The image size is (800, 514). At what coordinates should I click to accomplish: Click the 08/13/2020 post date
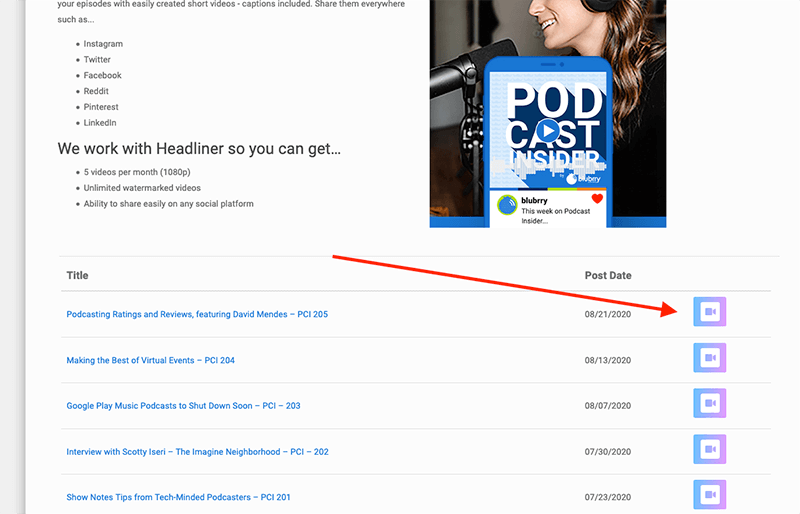pyautogui.click(x=608, y=360)
